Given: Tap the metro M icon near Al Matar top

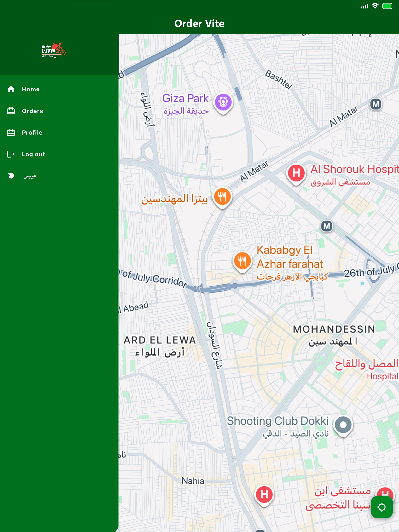Looking at the screenshot, I should tap(376, 104).
